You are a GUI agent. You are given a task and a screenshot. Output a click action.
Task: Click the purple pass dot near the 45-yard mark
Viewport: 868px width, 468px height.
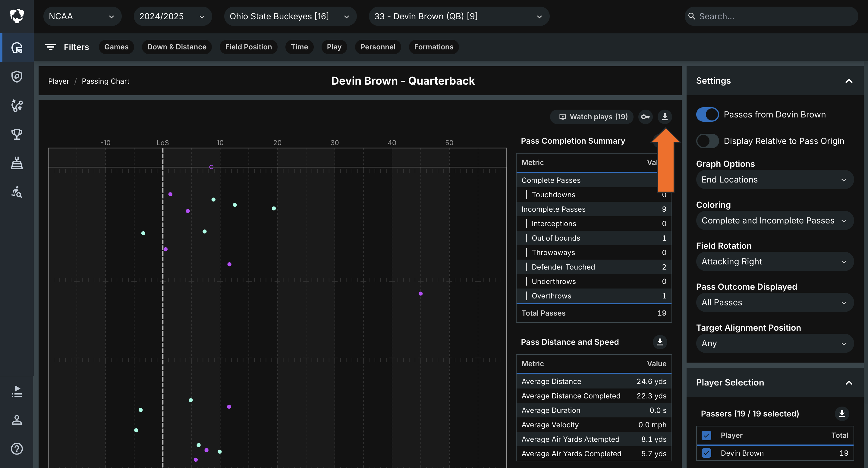coord(420,294)
